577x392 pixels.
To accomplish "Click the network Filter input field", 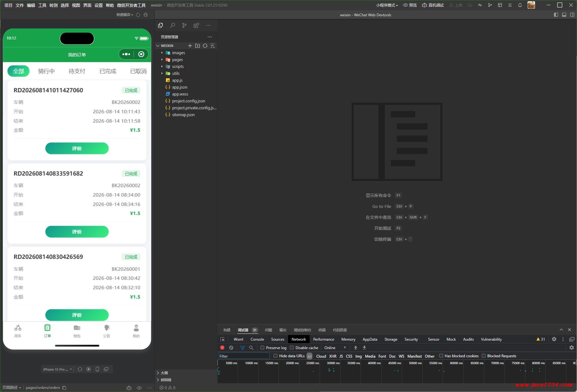I will [244, 356].
